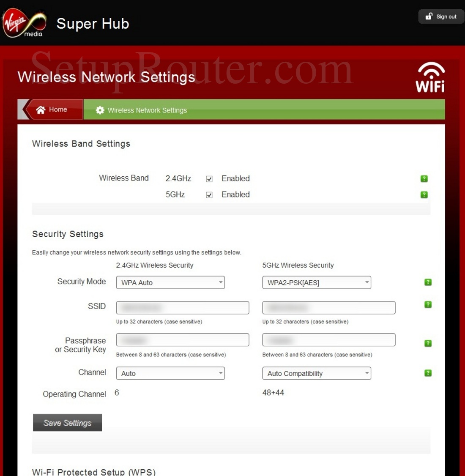This screenshot has width=465, height=476.
Task: Focus the 2.4GHz SSID input field
Action: pos(183,308)
